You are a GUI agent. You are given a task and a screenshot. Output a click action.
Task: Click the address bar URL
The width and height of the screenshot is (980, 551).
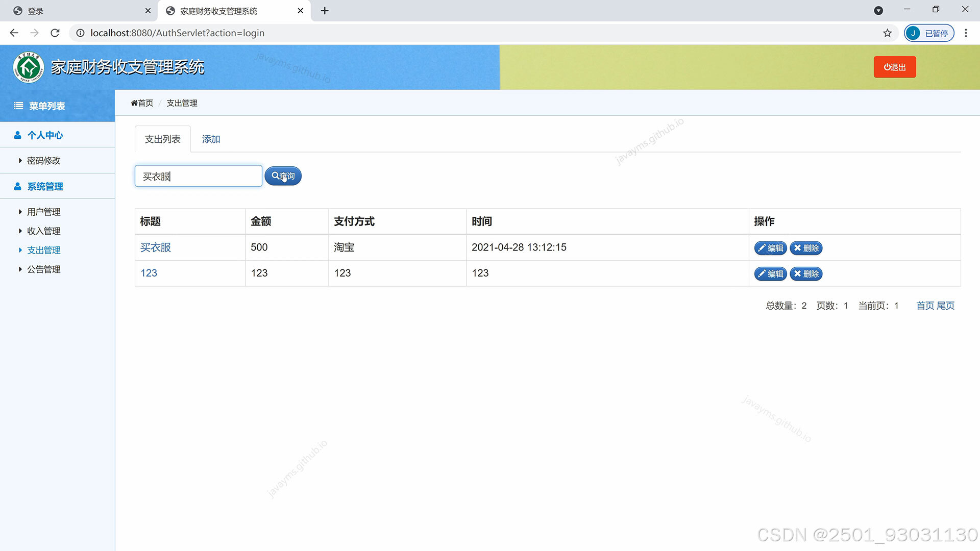(177, 33)
